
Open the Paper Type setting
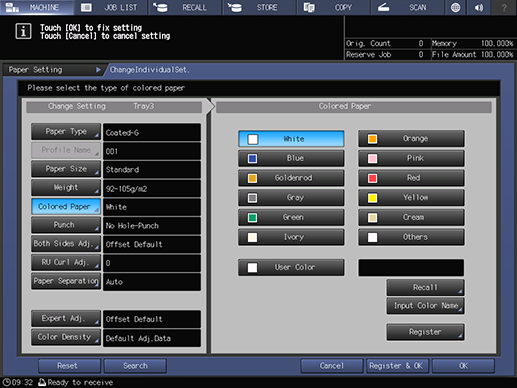coord(66,132)
